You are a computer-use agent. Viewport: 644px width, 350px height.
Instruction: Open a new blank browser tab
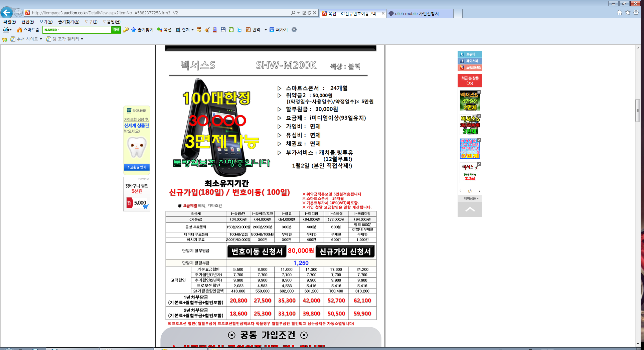coord(458,13)
